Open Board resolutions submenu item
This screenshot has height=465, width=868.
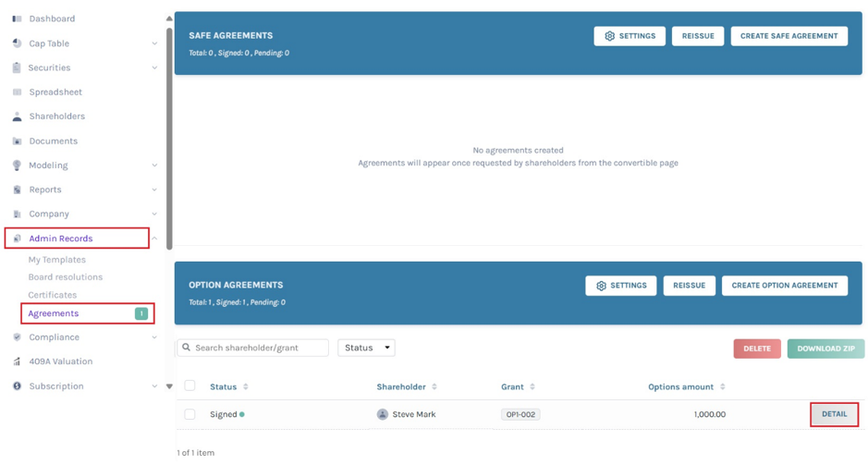pos(66,276)
